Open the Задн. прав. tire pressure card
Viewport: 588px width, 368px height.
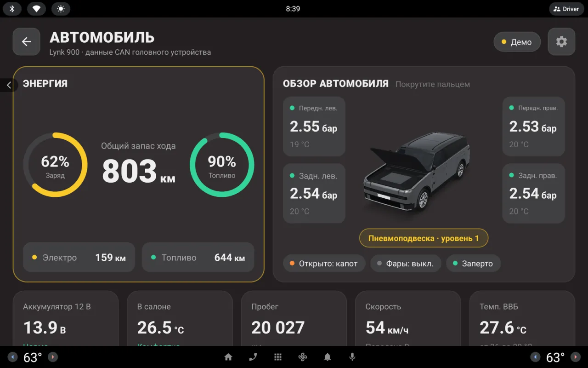tap(534, 194)
